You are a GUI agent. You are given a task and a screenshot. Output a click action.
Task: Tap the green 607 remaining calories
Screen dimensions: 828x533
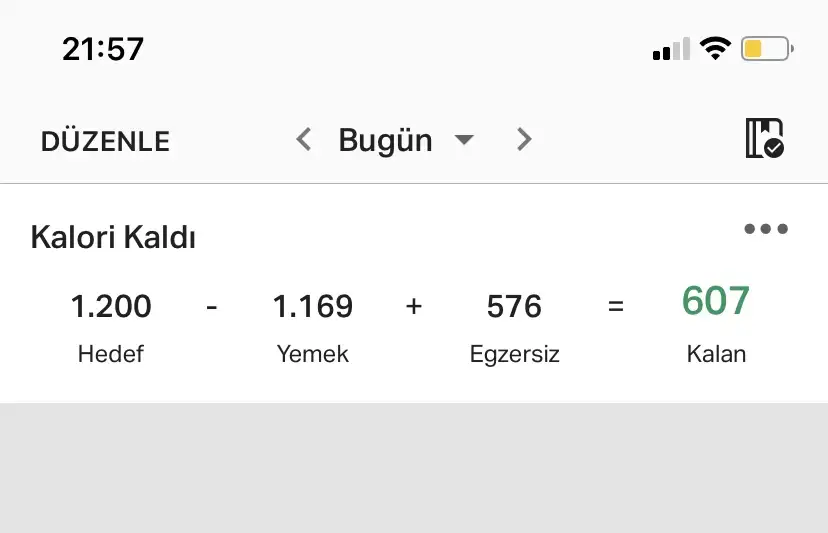716,301
